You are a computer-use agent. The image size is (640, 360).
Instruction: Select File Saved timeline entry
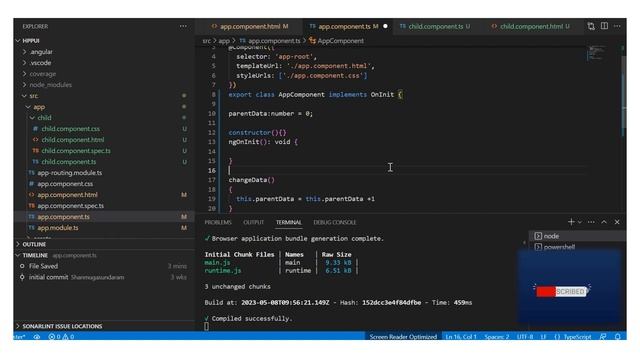pos(43,266)
